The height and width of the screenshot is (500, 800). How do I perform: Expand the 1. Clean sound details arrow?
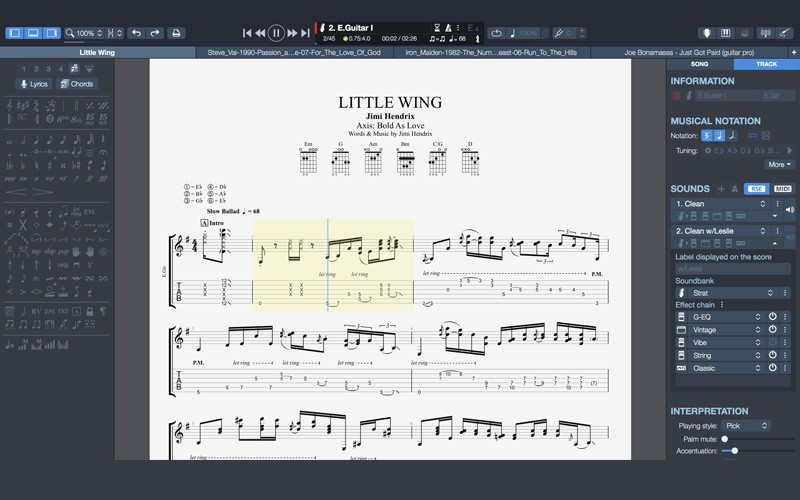pyautogui.click(x=774, y=216)
